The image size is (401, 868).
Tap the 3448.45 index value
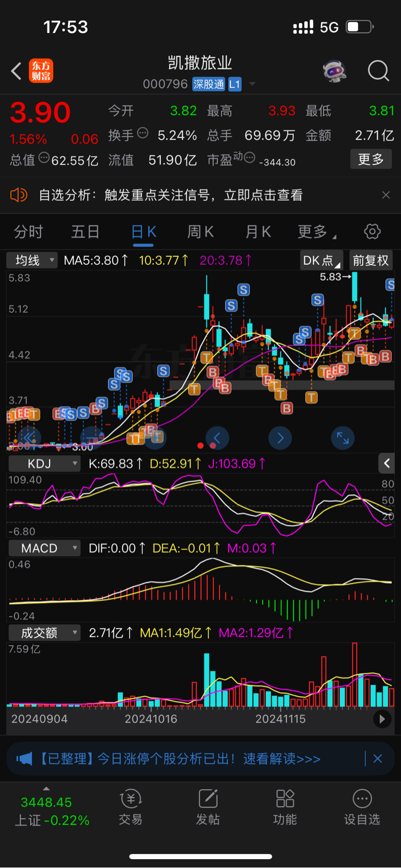pos(46,802)
